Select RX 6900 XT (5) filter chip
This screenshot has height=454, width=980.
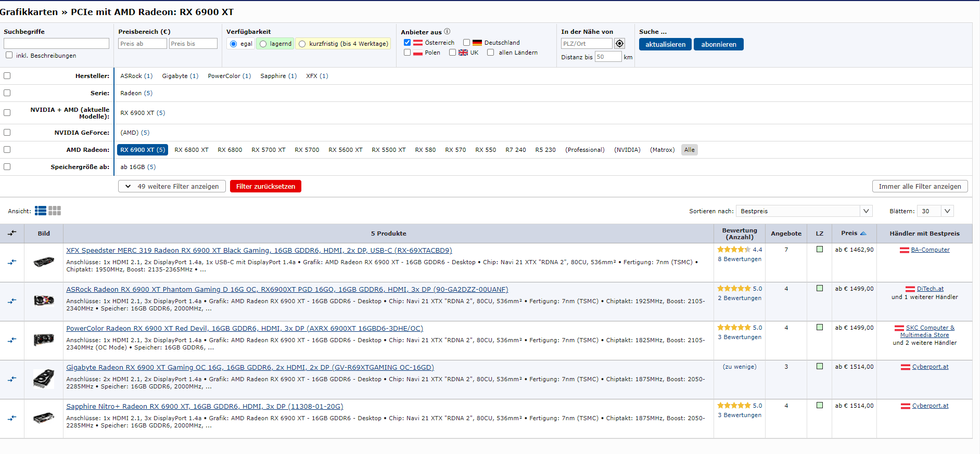(143, 150)
